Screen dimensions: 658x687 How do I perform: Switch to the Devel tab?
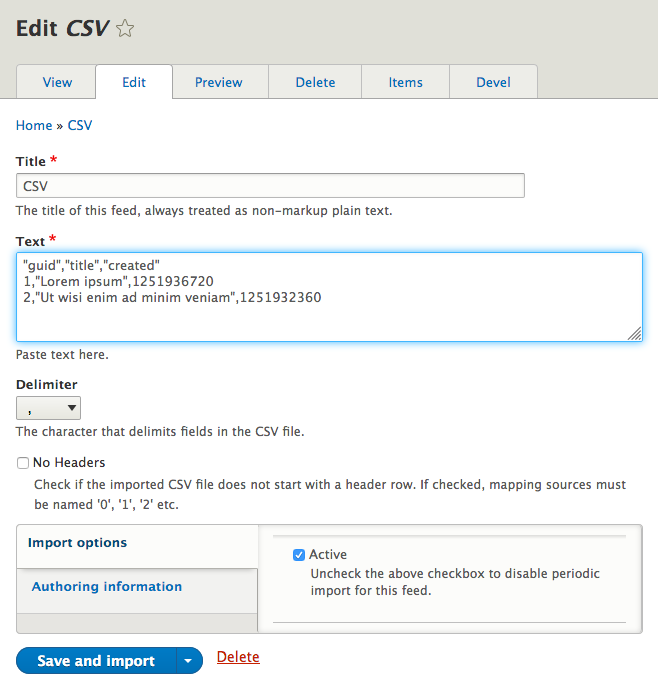493,82
